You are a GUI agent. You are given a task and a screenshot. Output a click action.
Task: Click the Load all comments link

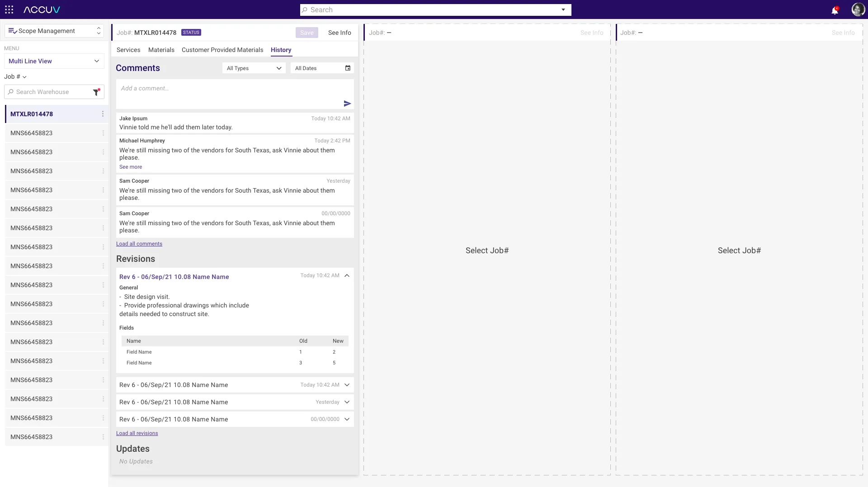(139, 244)
